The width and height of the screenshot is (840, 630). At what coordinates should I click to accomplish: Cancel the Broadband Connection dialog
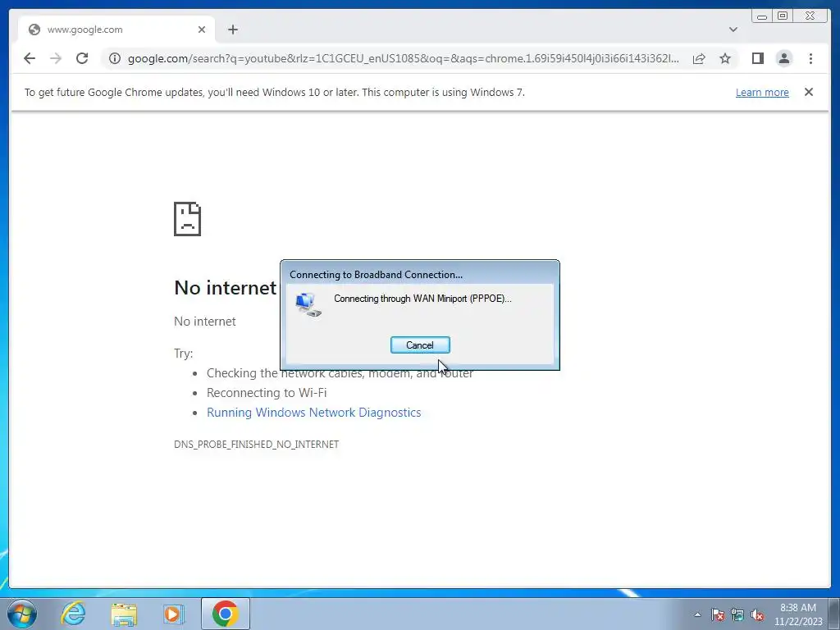coord(420,345)
